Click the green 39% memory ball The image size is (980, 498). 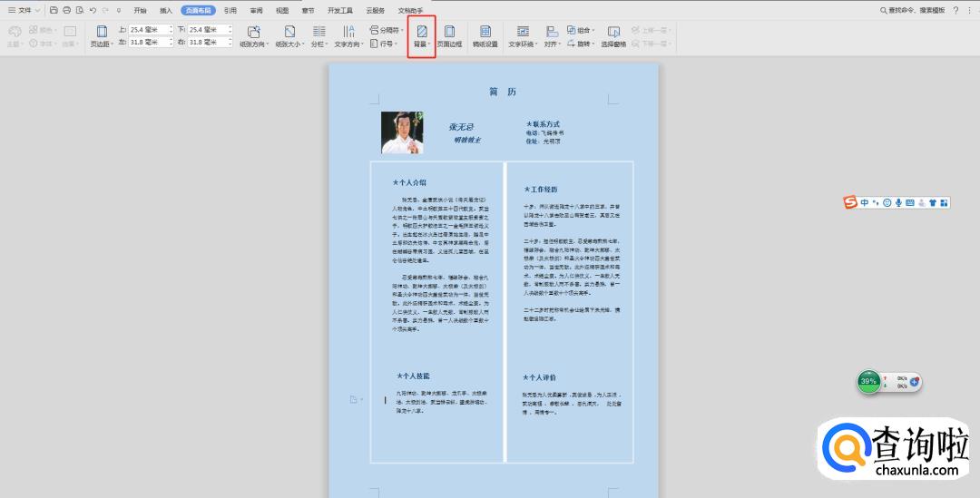pyautogui.click(x=868, y=381)
